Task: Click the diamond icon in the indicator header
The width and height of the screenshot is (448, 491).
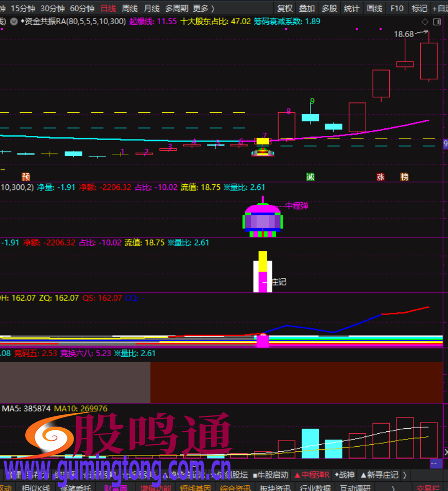Action: (x=425, y=22)
